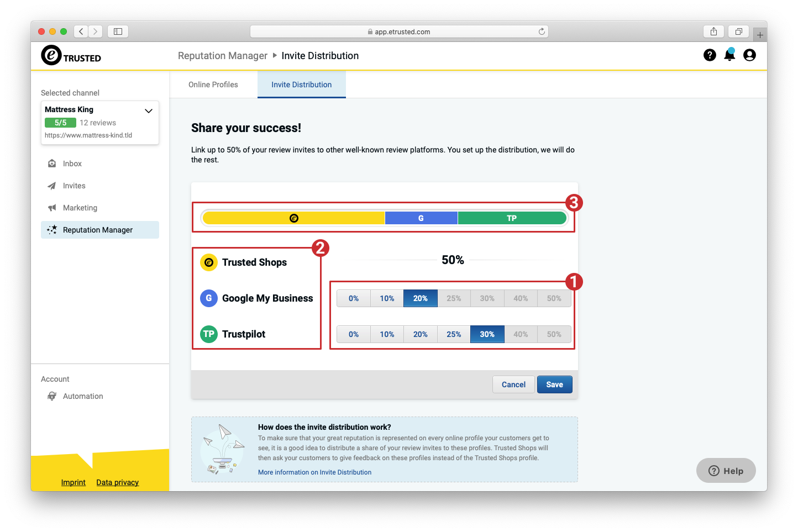Click the Inbox icon in sidebar
This screenshot has width=798, height=532.
[x=52, y=164]
